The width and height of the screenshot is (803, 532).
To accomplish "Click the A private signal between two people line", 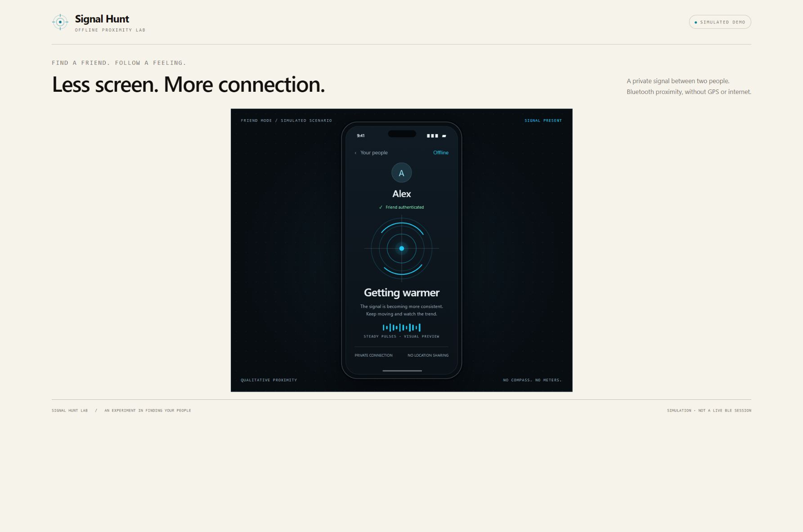I will tap(678, 81).
